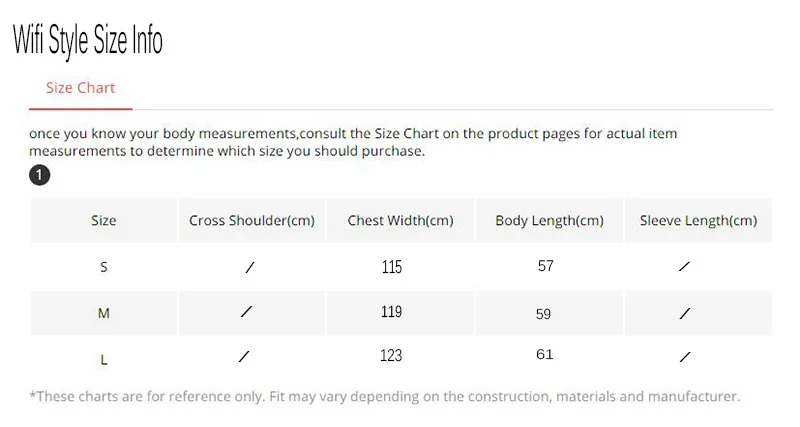Click chest width value 115

point(391,267)
